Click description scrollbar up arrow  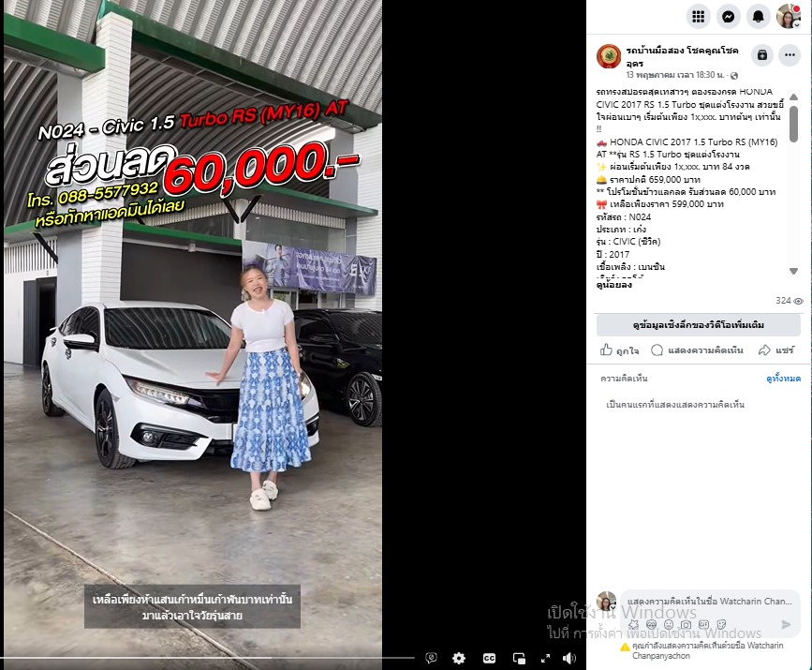coord(793,97)
